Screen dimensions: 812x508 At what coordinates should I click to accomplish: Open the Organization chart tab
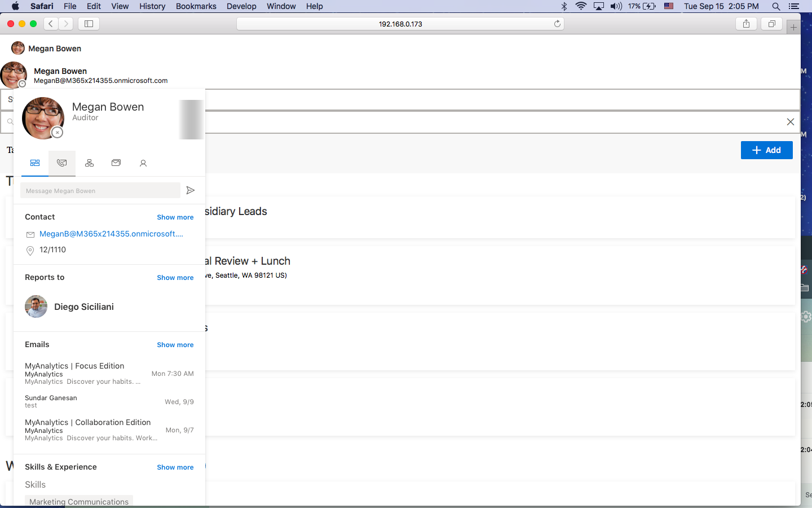pyautogui.click(x=89, y=163)
